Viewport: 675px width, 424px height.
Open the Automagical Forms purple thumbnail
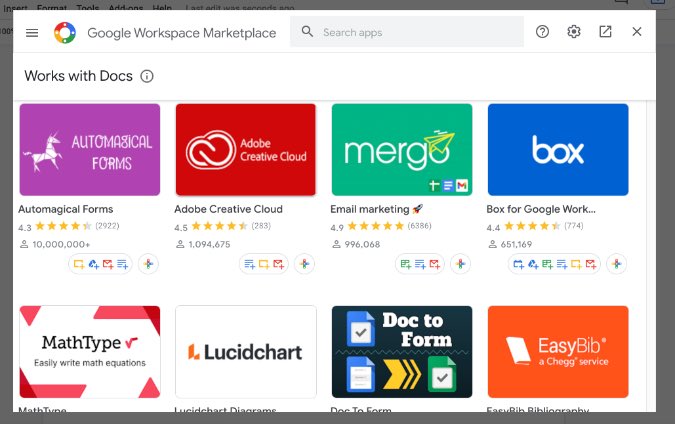tap(90, 150)
